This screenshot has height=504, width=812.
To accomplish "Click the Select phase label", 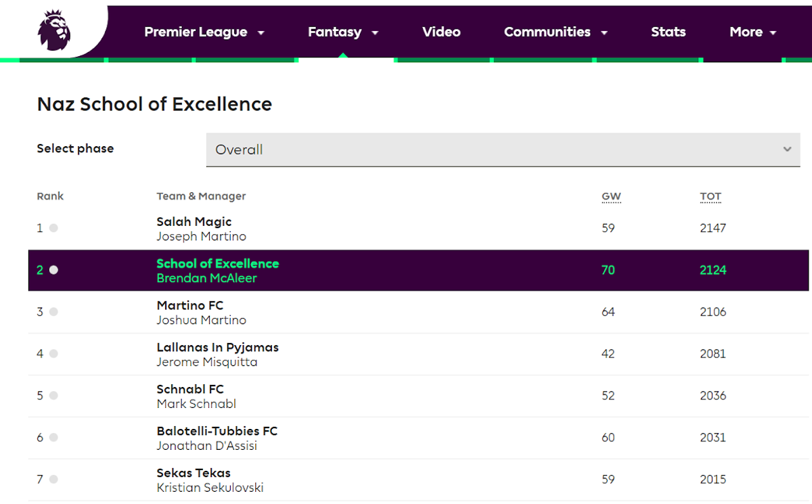I will pyautogui.click(x=75, y=149).
